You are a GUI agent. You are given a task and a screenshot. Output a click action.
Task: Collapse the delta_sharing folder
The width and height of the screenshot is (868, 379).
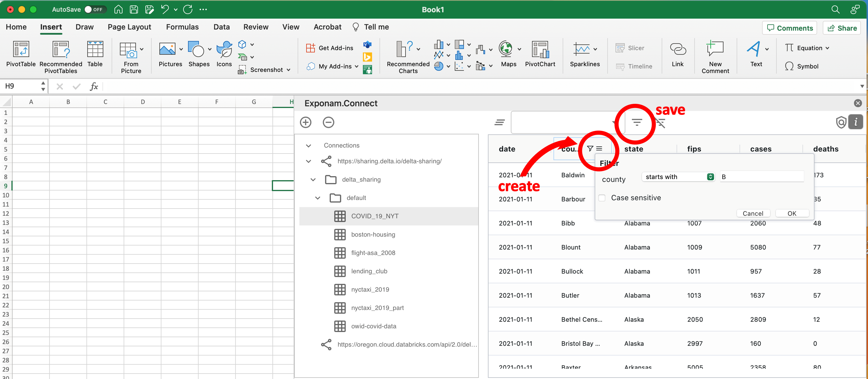click(x=313, y=180)
